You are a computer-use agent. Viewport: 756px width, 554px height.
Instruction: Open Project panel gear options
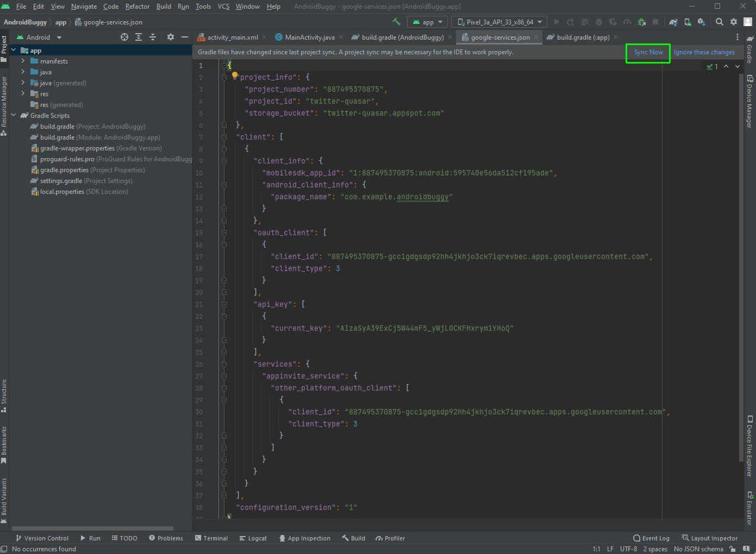pyautogui.click(x=171, y=37)
